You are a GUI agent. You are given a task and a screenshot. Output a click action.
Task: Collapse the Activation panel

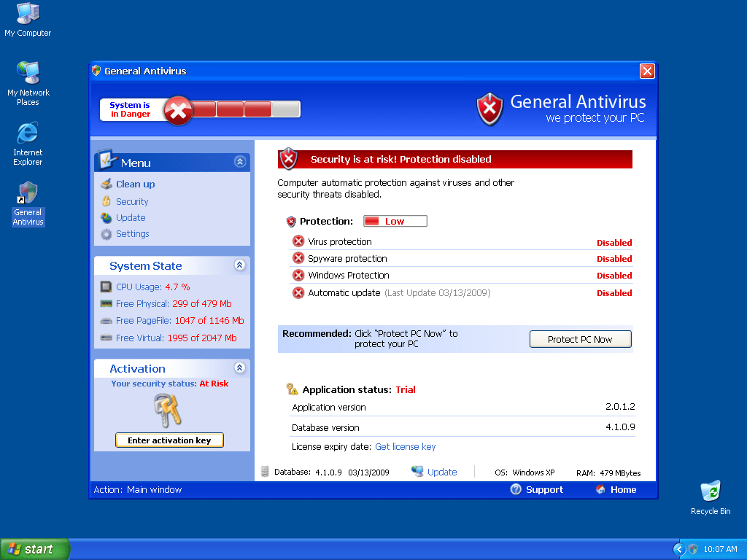[239, 368]
